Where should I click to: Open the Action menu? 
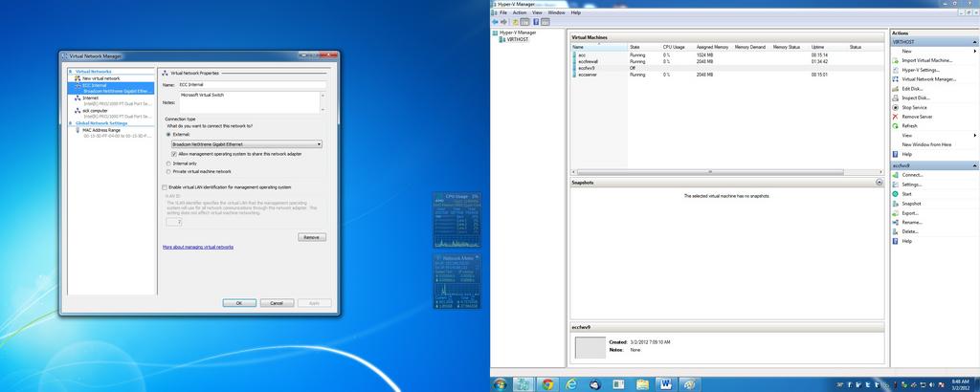(x=519, y=12)
